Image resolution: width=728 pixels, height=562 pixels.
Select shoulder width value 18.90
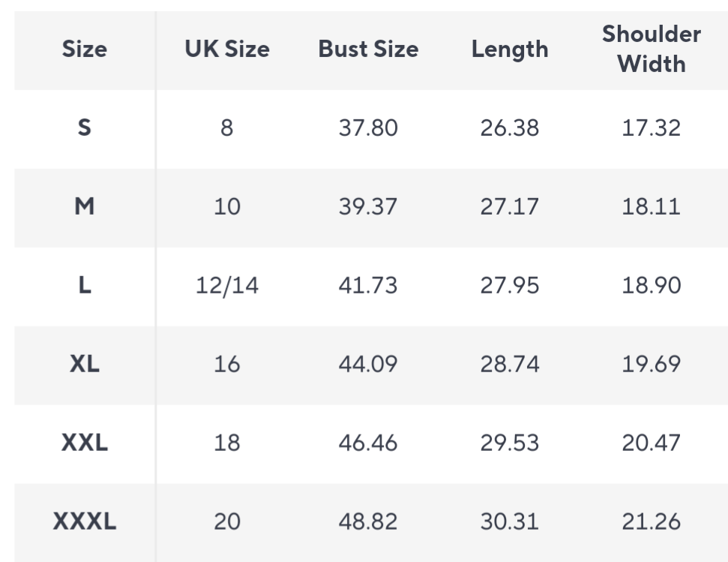(x=652, y=285)
